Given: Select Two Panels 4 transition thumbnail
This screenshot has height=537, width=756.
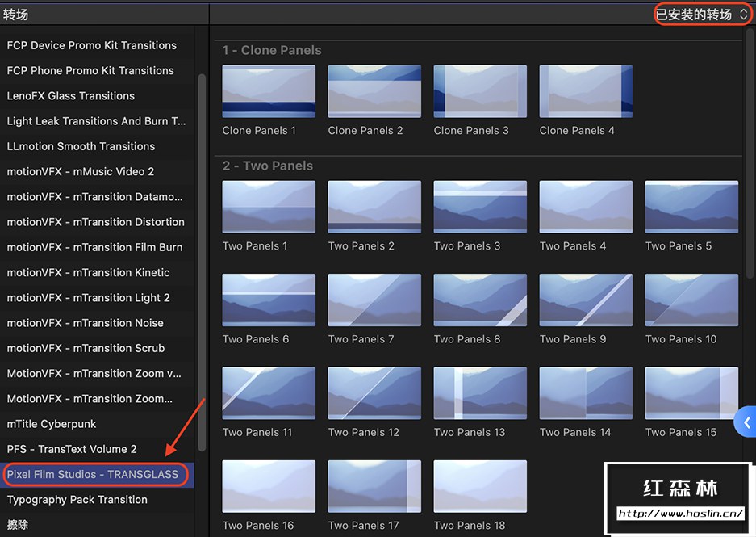Looking at the screenshot, I should click(586, 207).
